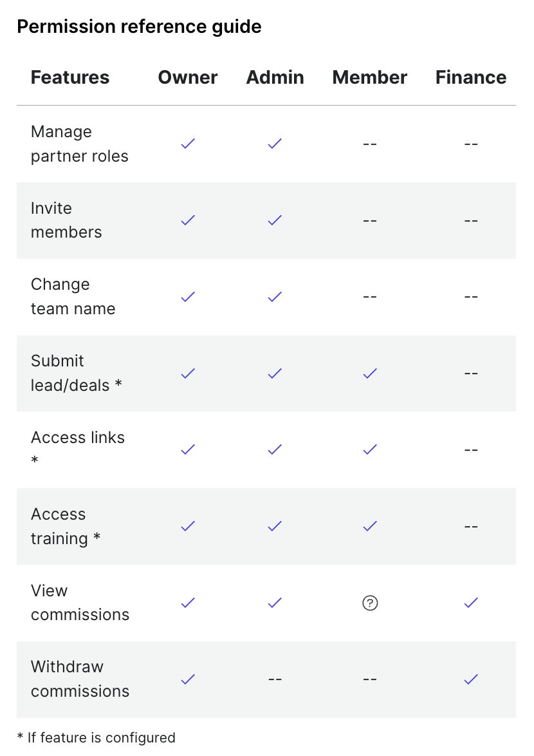Click Admin checkmark in Invite members row
Screen dimensions: 534x756
(275, 220)
